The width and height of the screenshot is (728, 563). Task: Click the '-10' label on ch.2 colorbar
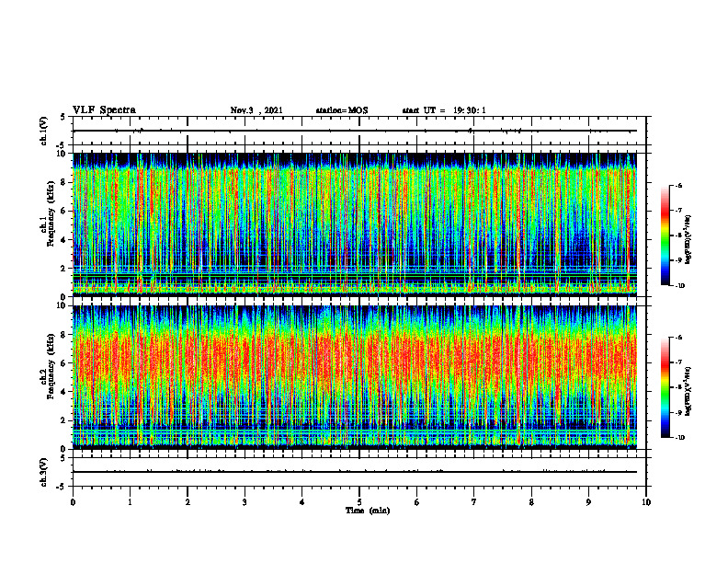coord(679,438)
